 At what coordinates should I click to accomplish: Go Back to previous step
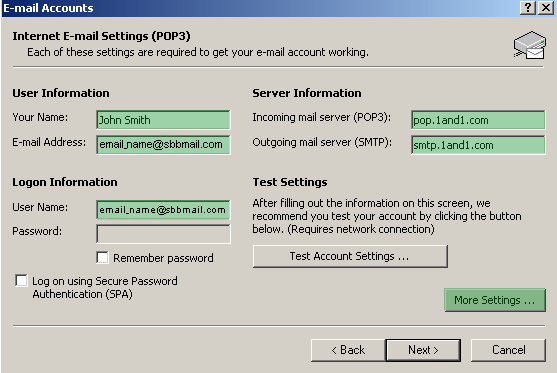pos(348,350)
